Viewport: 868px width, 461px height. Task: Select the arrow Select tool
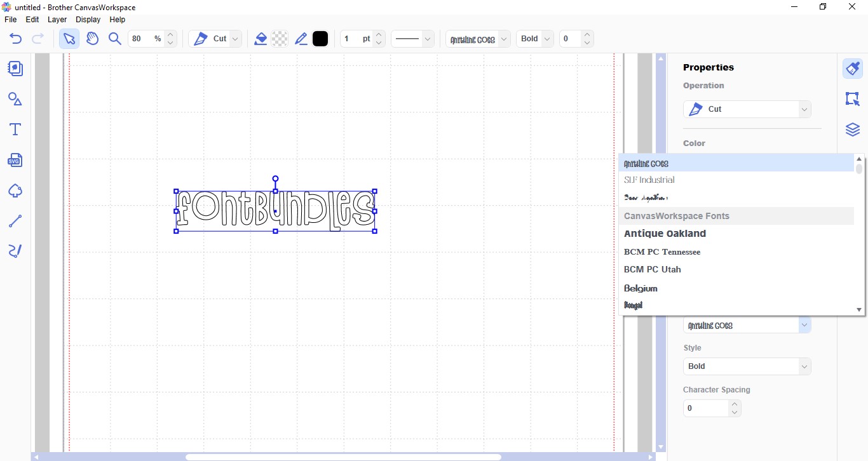[x=69, y=39]
